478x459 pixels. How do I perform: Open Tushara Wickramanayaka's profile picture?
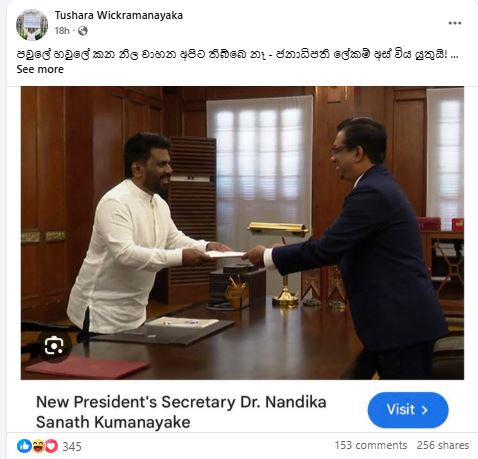[32, 25]
